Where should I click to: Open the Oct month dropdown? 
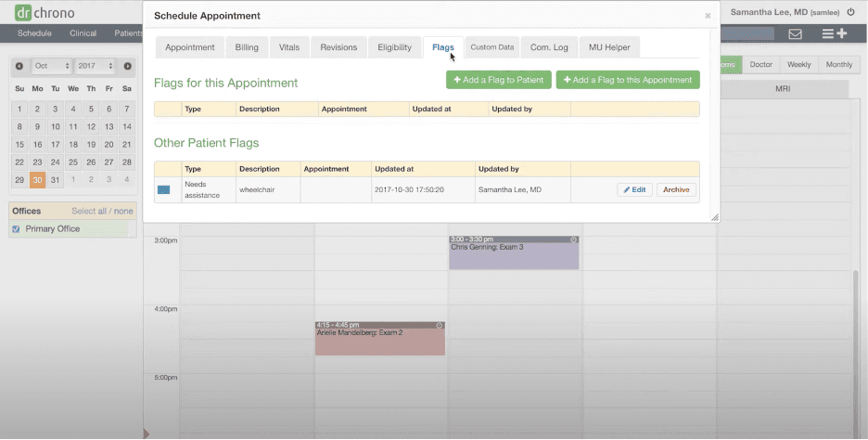[51, 67]
